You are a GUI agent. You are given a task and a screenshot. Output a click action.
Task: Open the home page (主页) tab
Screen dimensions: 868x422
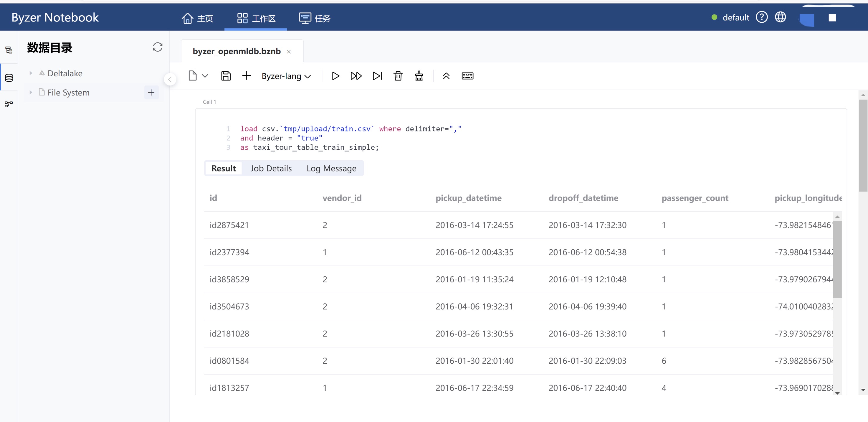pyautogui.click(x=197, y=18)
